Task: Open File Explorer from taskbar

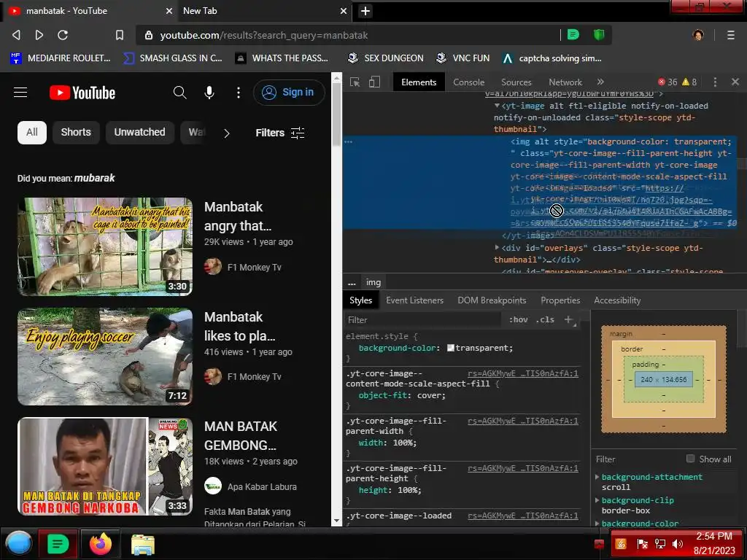Action: tap(142, 544)
